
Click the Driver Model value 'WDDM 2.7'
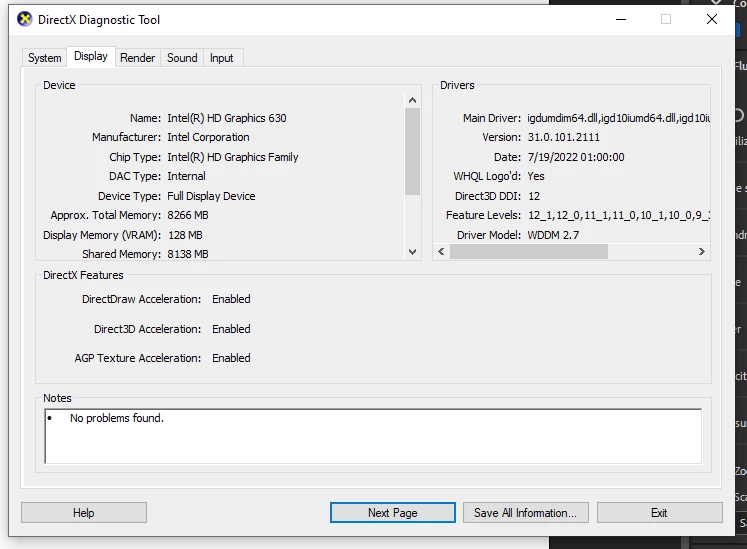(x=553, y=235)
